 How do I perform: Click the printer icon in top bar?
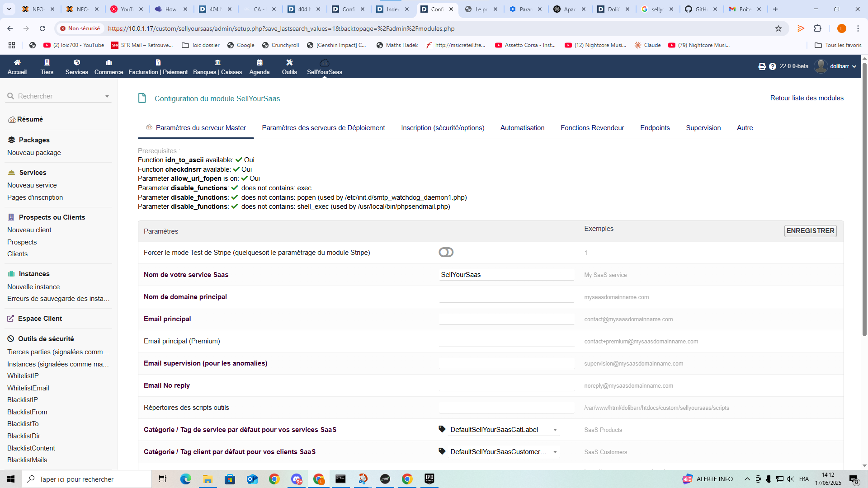(x=762, y=66)
